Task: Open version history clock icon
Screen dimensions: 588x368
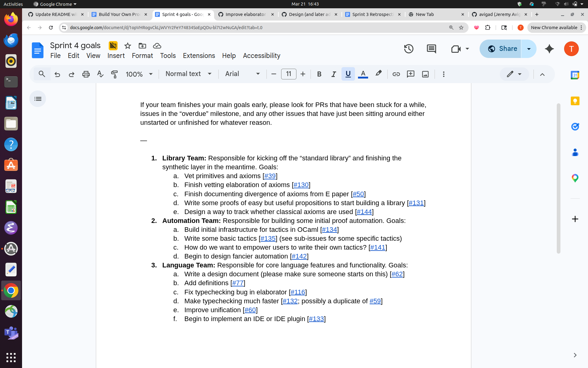Action: click(409, 49)
